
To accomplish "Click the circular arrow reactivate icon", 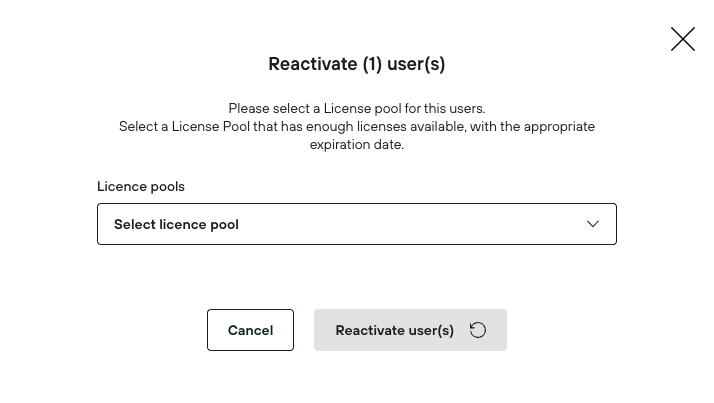I will [478, 330].
